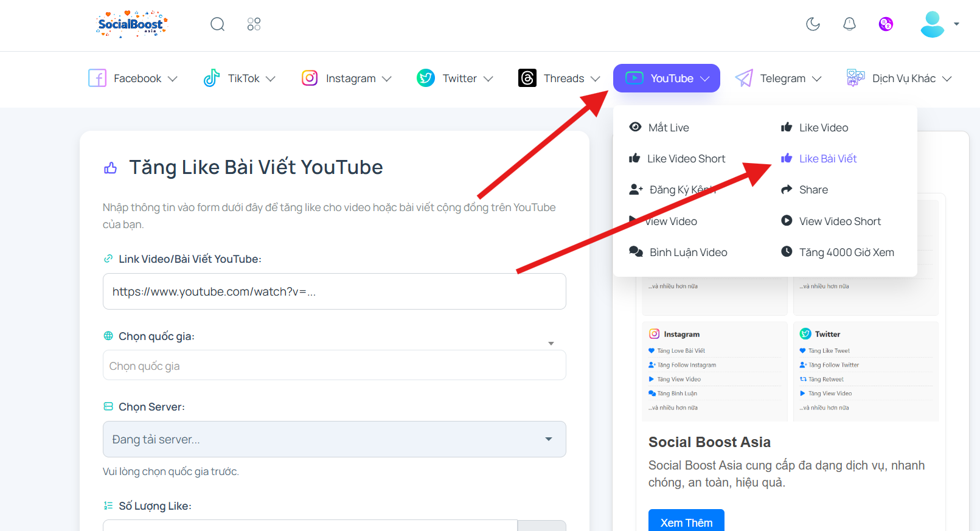The height and width of the screenshot is (531, 980).
Task: Click thumbs-up icon beside Like Video
Action: click(787, 127)
